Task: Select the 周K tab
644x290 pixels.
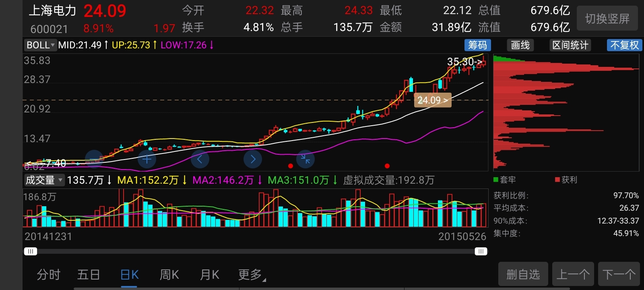Action: point(169,275)
